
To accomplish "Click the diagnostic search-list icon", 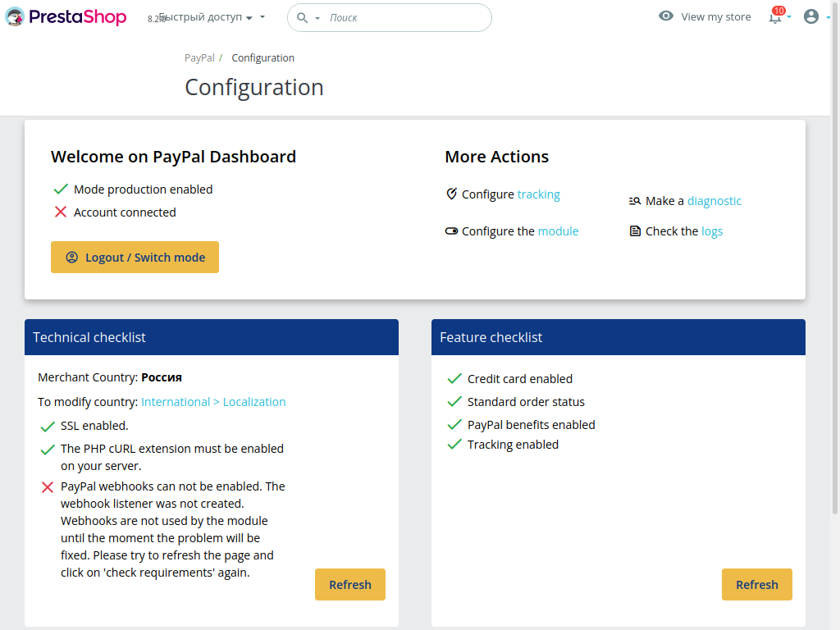I will [x=635, y=201].
